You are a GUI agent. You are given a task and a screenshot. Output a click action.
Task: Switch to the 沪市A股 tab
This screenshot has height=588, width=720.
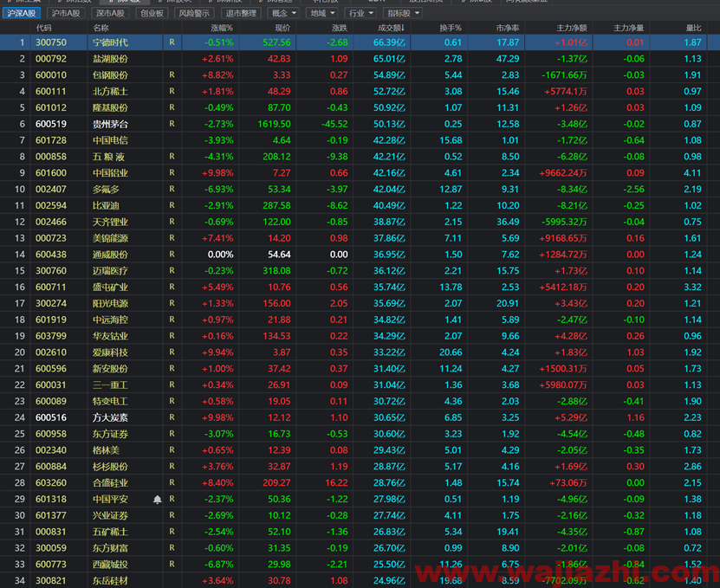[x=66, y=13]
